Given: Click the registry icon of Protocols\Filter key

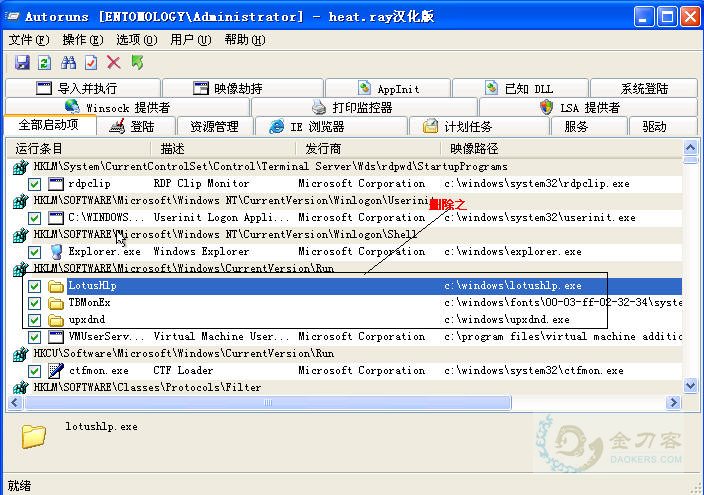Looking at the screenshot, I should (20, 388).
